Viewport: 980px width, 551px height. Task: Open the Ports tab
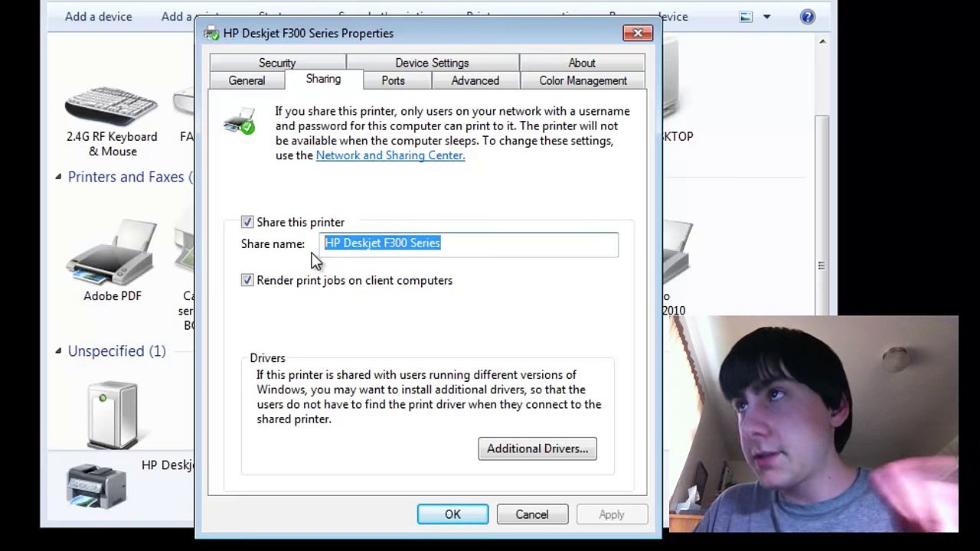pyautogui.click(x=393, y=80)
